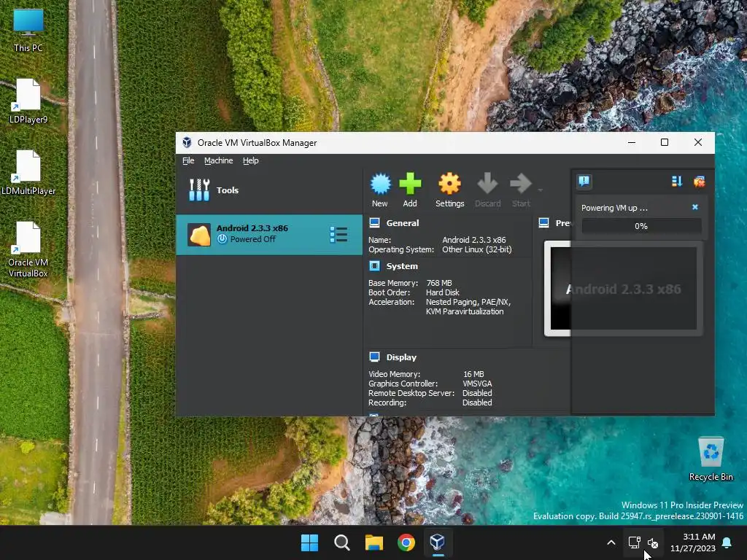Click the 768 MB base memory value
This screenshot has width=747, height=560.
point(438,283)
